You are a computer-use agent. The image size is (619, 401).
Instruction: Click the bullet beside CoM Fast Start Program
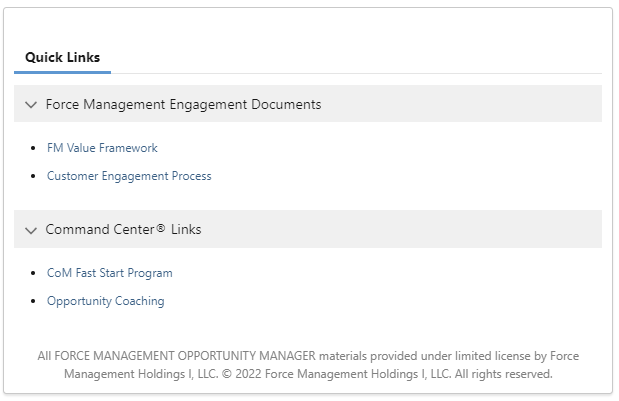pos(35,273)
